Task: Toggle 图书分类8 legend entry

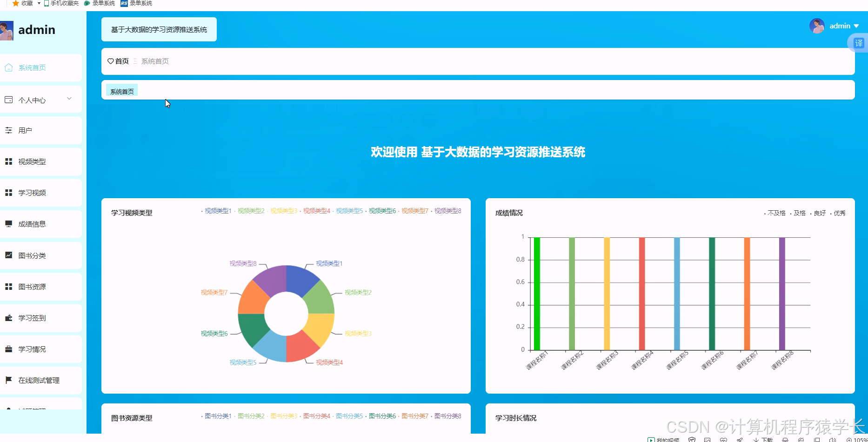Action: click(446, 416)
